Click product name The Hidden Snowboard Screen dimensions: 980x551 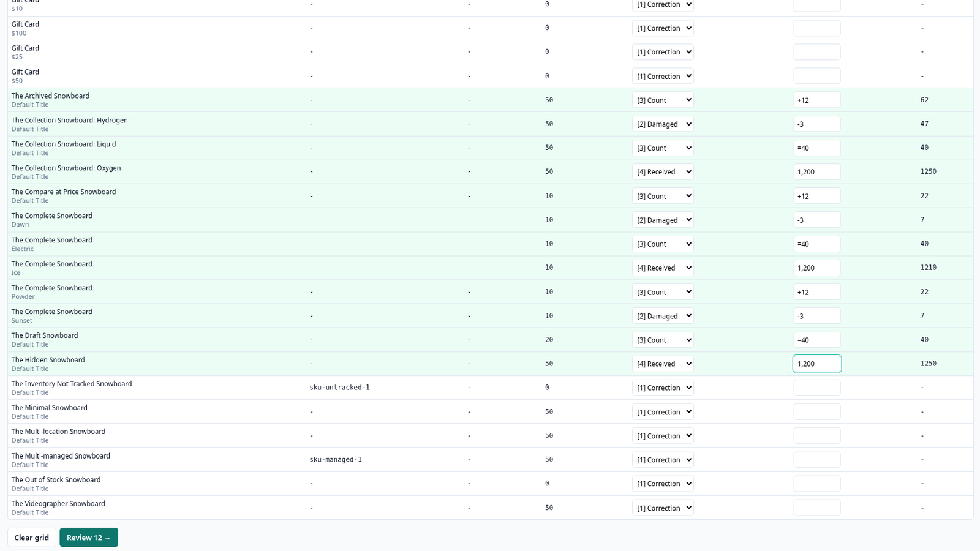[48, 360]
